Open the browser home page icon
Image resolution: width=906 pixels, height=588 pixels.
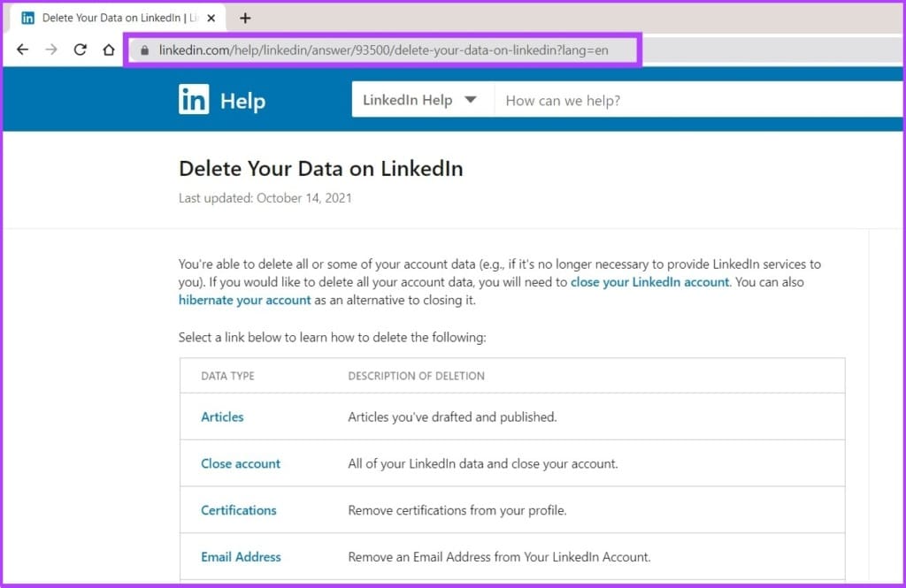pyautogui.click(x=109, y=50)
